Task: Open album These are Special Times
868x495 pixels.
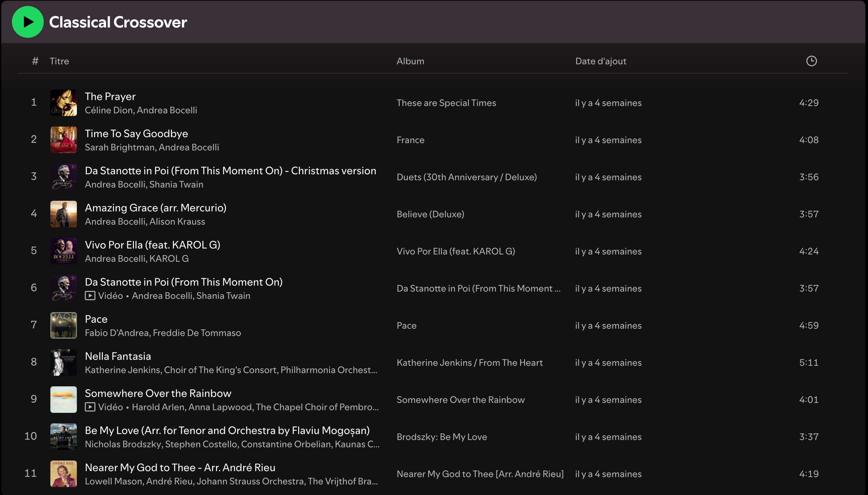Action: coord(446,103)
